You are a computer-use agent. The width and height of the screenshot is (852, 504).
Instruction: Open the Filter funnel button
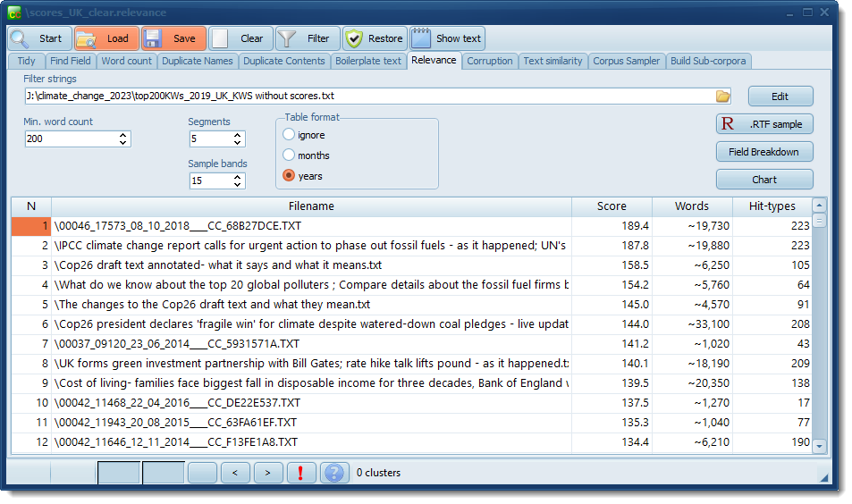point(308,38)
